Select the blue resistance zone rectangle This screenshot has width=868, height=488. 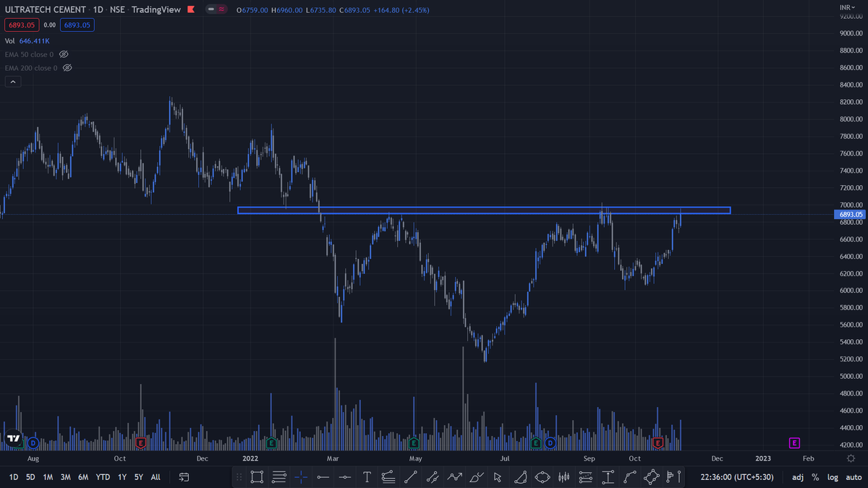click(x=484, y=210)
